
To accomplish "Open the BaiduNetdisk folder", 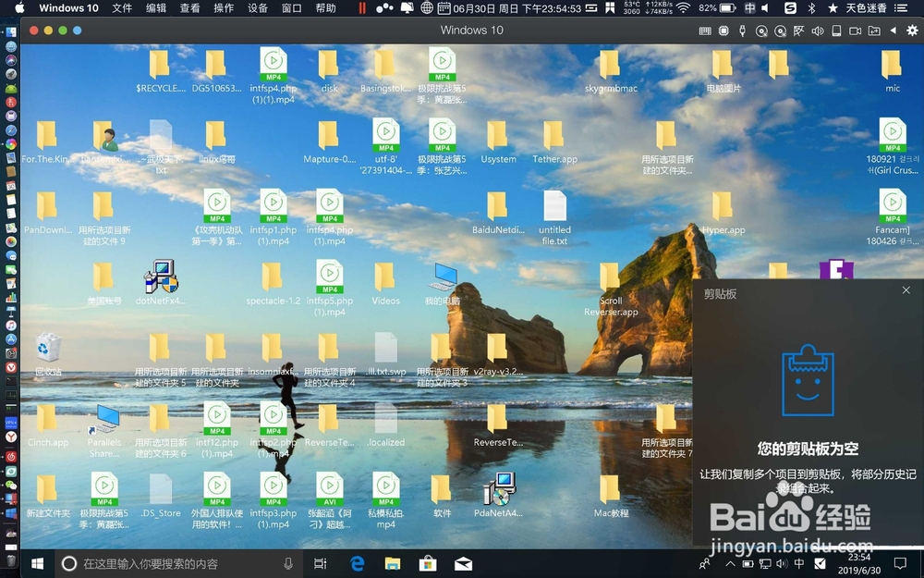I will 498,213.
